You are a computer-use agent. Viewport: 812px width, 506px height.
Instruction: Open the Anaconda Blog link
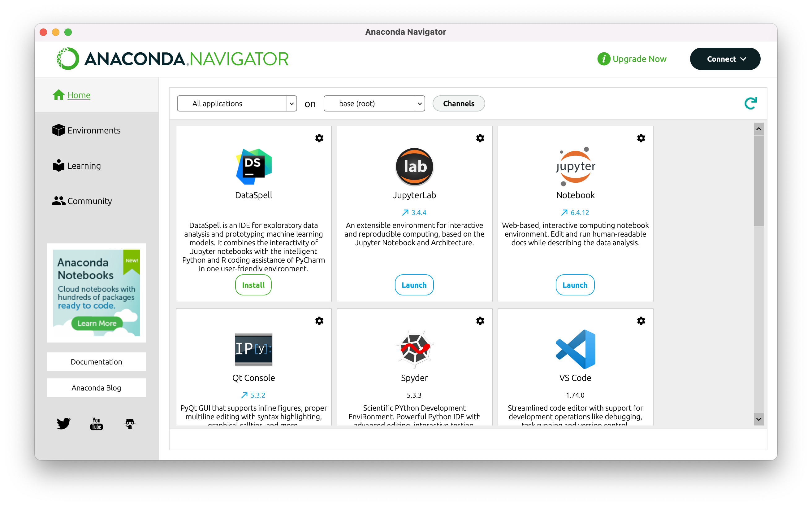point(96,388)
